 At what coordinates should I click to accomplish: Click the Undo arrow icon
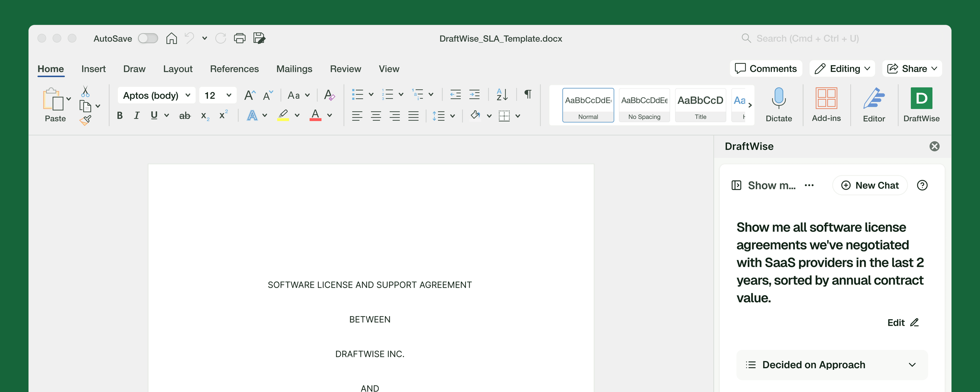(x=190, y=38)
